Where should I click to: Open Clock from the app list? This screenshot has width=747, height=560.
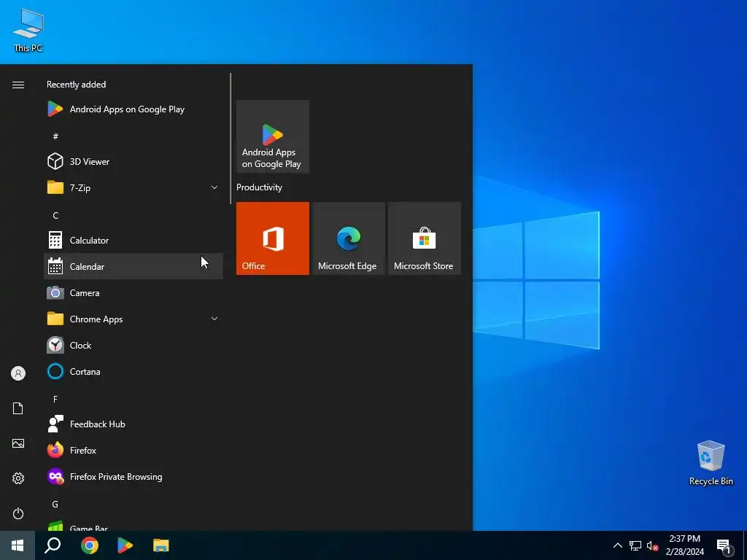pos(133,345)
